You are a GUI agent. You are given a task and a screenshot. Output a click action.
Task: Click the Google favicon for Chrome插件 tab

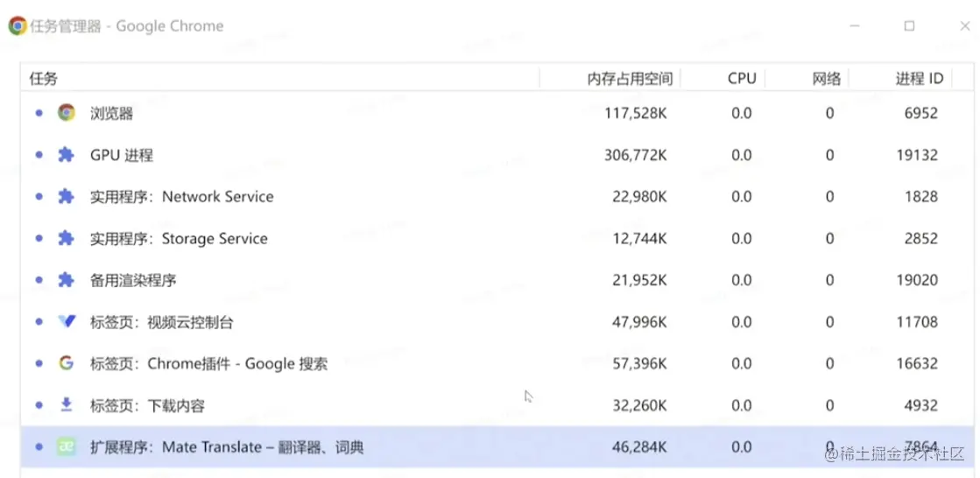point(67,363)
